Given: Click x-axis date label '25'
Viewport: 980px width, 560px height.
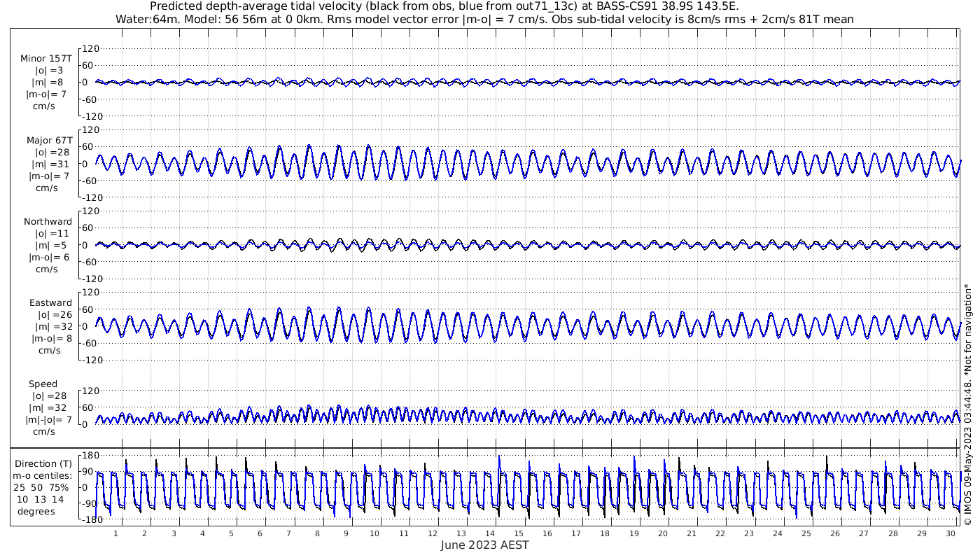Looking at the screenshot, I should pyautogui.click(x=806, y=534).
